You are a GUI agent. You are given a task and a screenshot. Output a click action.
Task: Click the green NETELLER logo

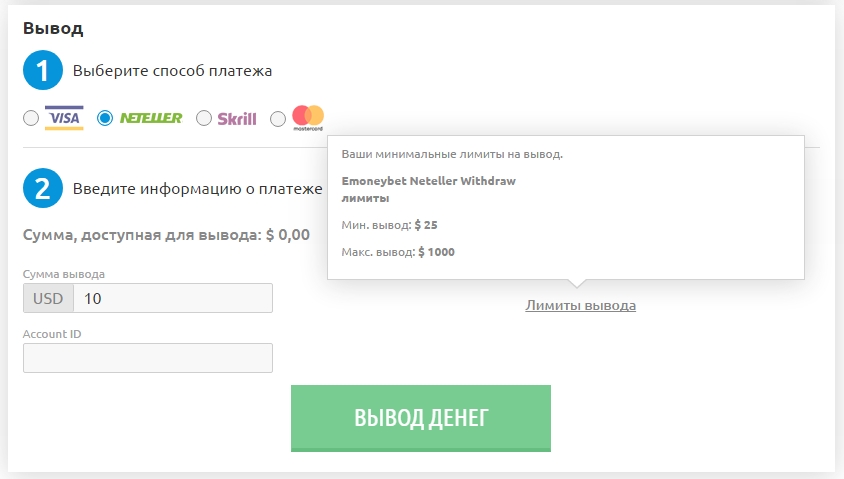click(x=151, y=118)
